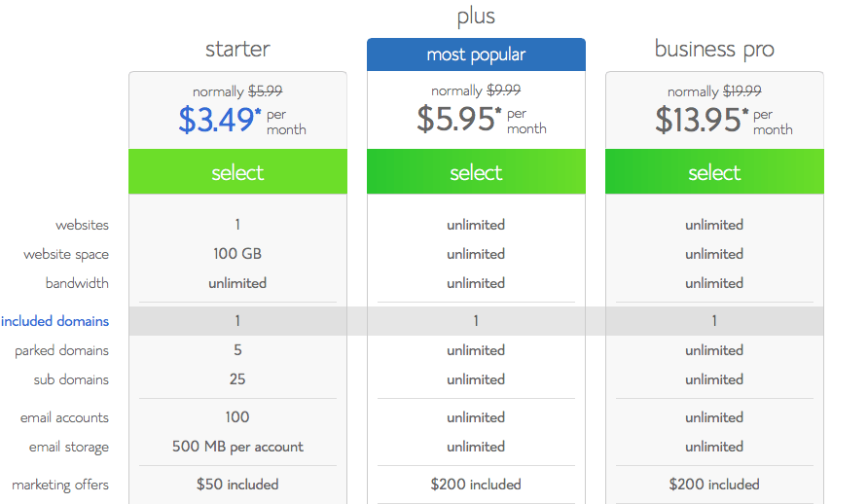Click the plus plan heading
Image resolution: width=868 pixels, height=504 pixels.
(476, 17)
